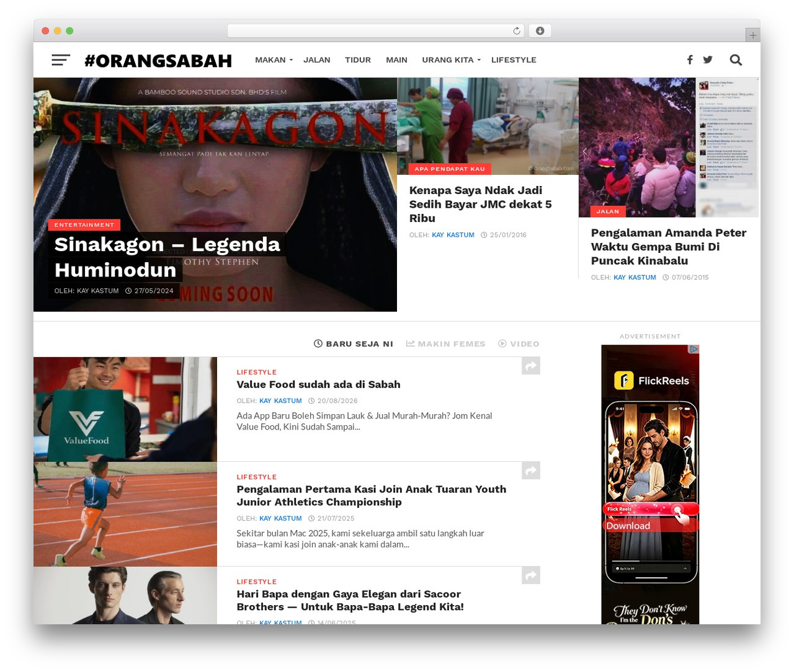Open the MAIN menu section
This screenshot has width=794, height=672.
396,60
